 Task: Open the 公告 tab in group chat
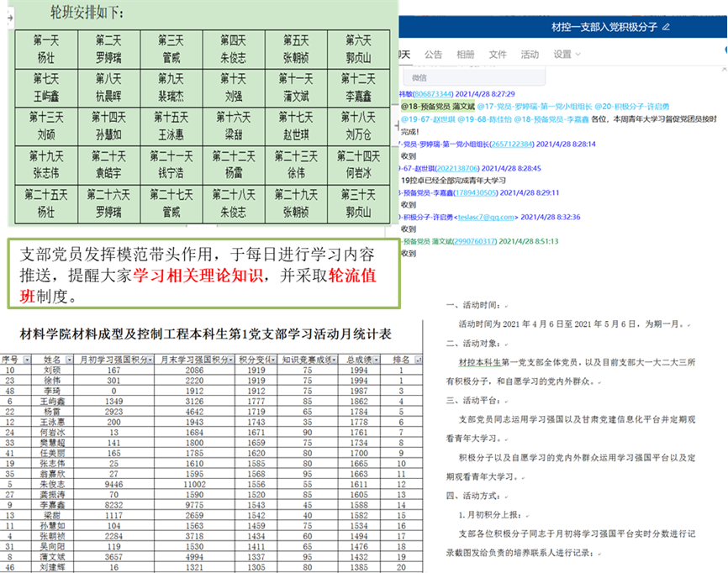tap(433, 55)
